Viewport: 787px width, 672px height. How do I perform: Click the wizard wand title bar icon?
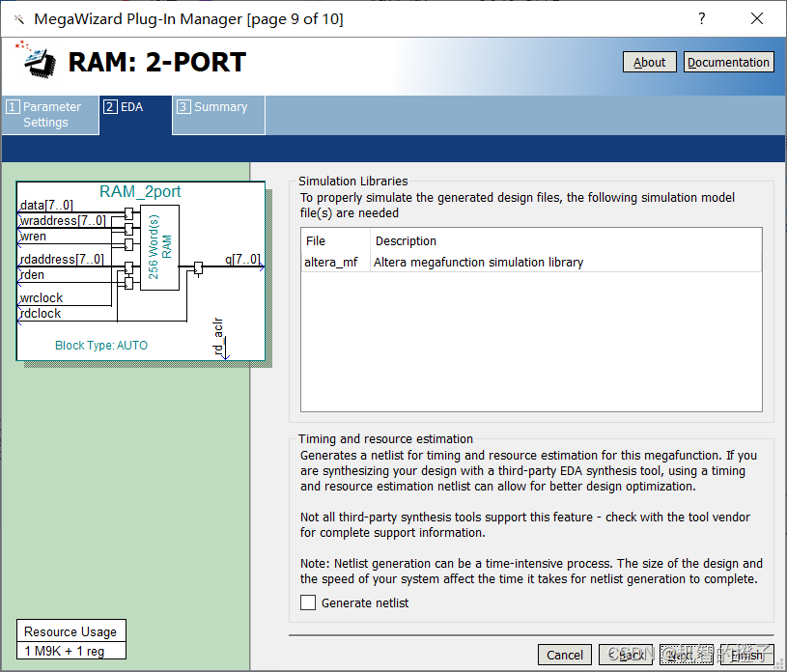pos(19,19)
